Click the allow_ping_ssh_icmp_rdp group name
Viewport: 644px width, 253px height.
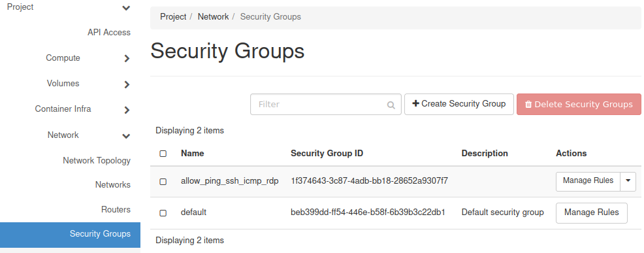230,181
